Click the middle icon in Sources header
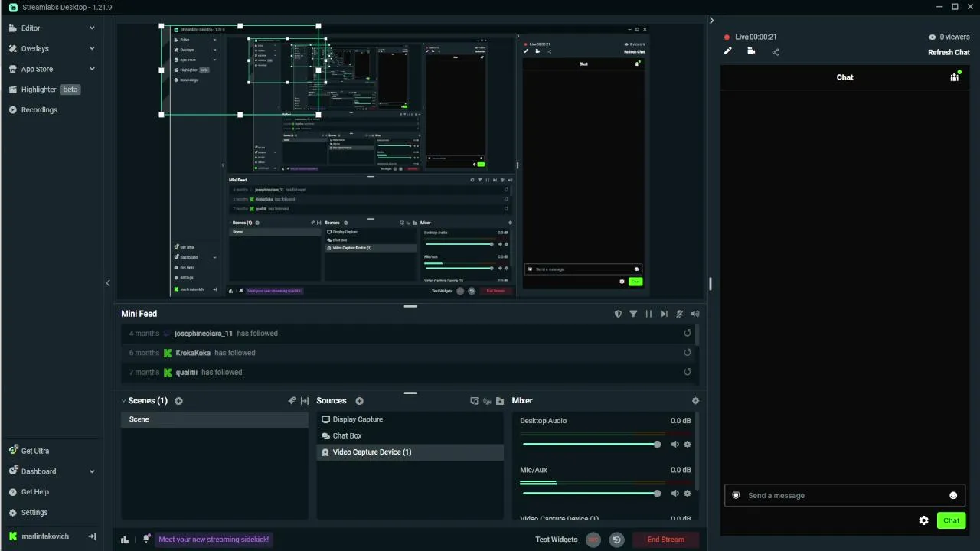This screenshot has height=551, width=980. [x=487, y=401]
